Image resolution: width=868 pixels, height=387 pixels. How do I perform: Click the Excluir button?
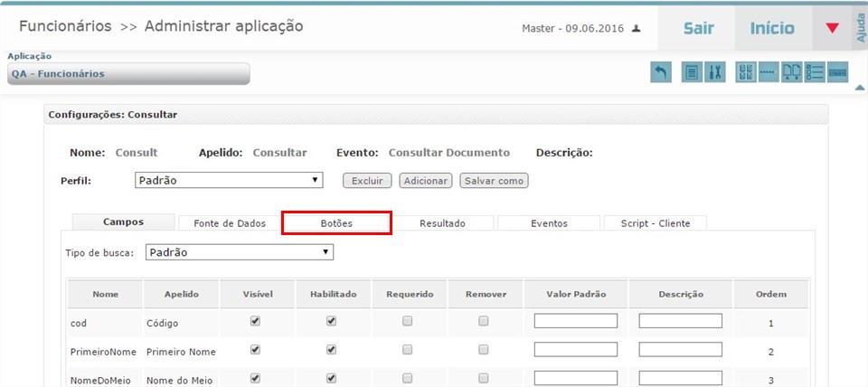tap(368, 181)
